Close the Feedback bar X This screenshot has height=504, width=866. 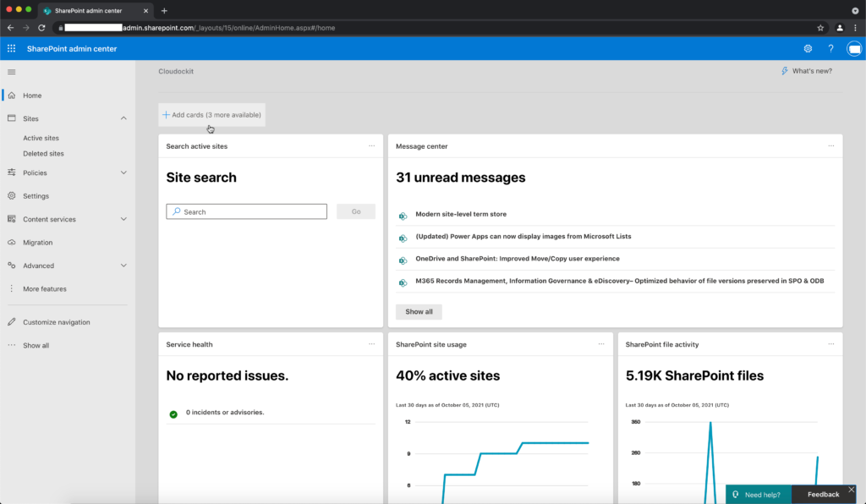[851, 489]
